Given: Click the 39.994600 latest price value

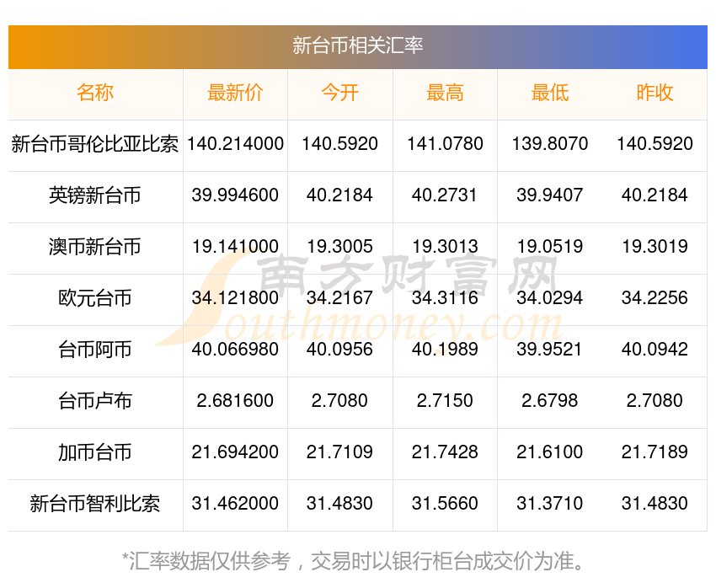Looking at the screenshot, I should pos(235,195).
